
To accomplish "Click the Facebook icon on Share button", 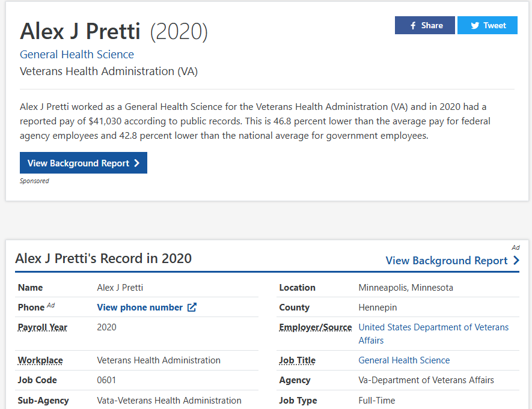I will click(413, 25).
